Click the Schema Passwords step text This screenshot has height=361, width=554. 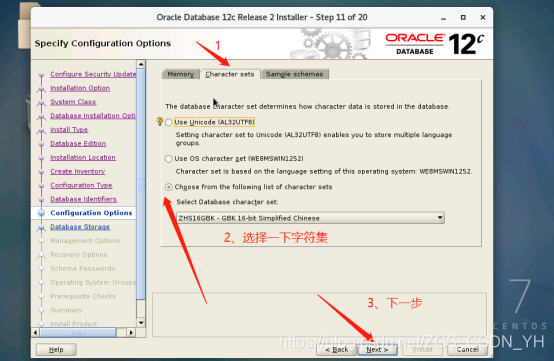[x=83, y=268]
